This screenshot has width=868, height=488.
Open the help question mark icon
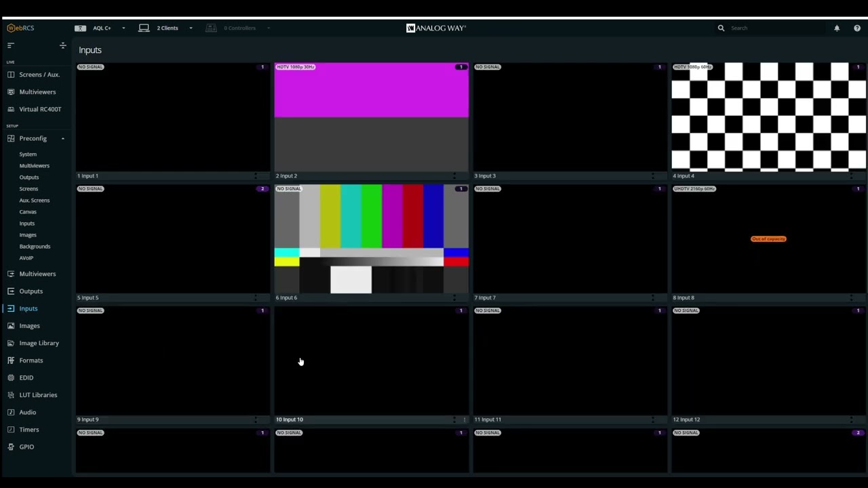[857, 28]
